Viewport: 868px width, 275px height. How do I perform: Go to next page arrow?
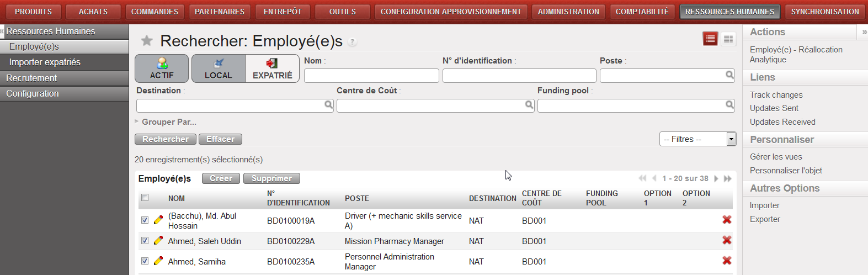(x=716, y=178)
